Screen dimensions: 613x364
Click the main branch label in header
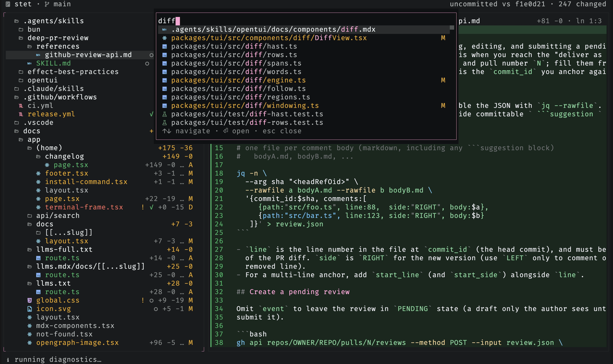(x=62, y=4)
